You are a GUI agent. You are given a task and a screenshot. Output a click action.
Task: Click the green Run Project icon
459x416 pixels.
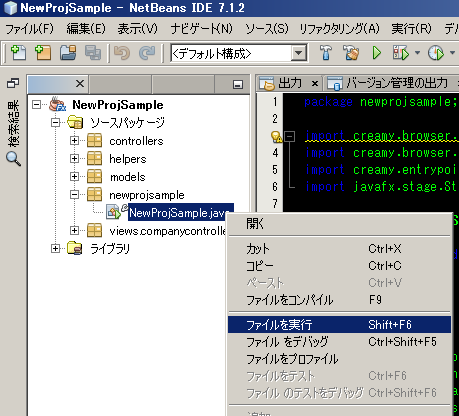point(377,53)
